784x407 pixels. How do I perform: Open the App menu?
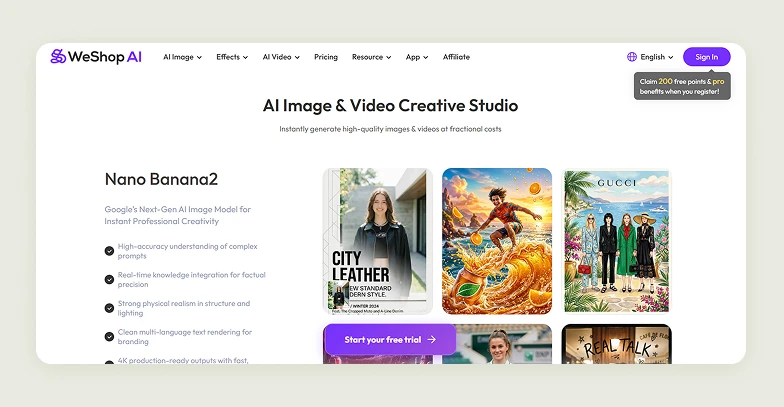coord(417,57)
